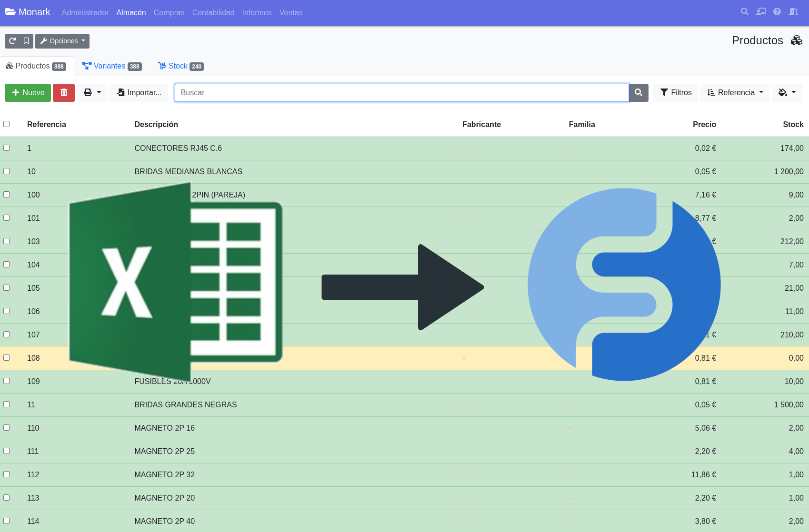
Task: Check the box for reference 11
Action: (x=7, y=404)
